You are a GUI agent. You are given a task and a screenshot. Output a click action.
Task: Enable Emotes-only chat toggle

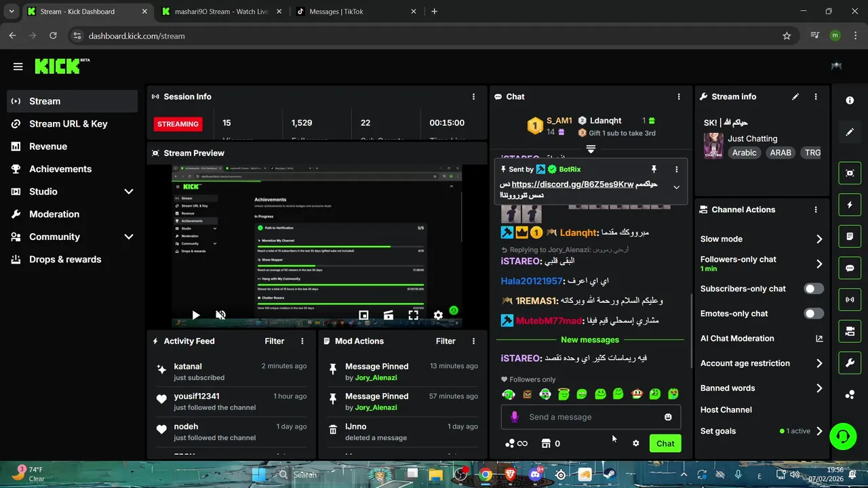click(814, 314)
